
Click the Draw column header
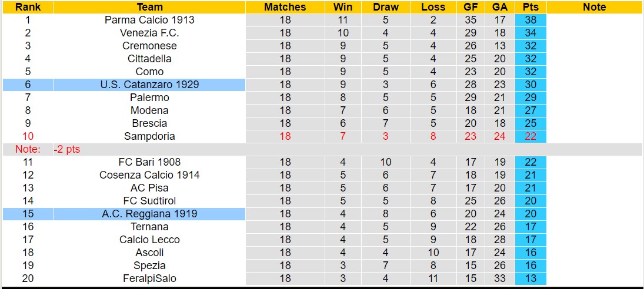pyautogui.click(x=386, y=7)
